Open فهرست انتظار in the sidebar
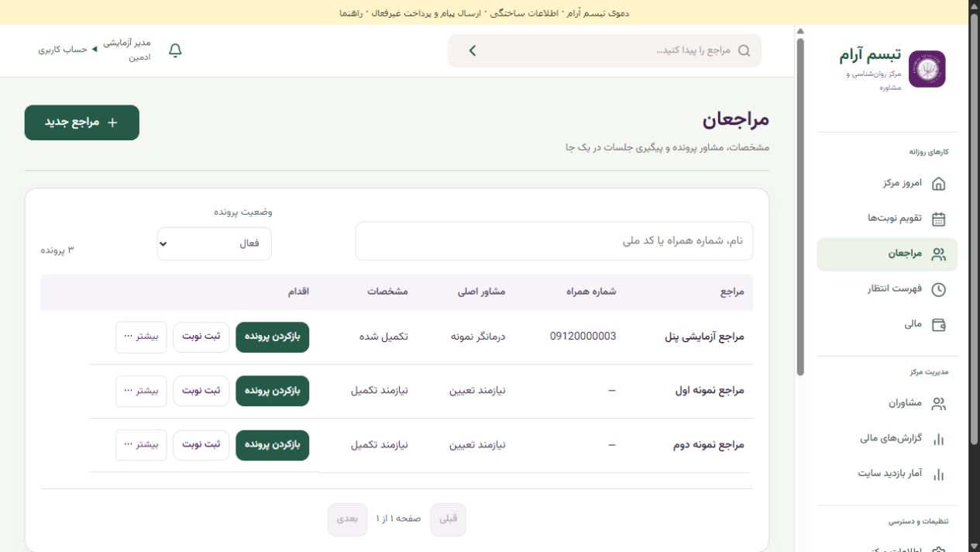The height and width of the screenshot is (552, 980). click(887, 289)
